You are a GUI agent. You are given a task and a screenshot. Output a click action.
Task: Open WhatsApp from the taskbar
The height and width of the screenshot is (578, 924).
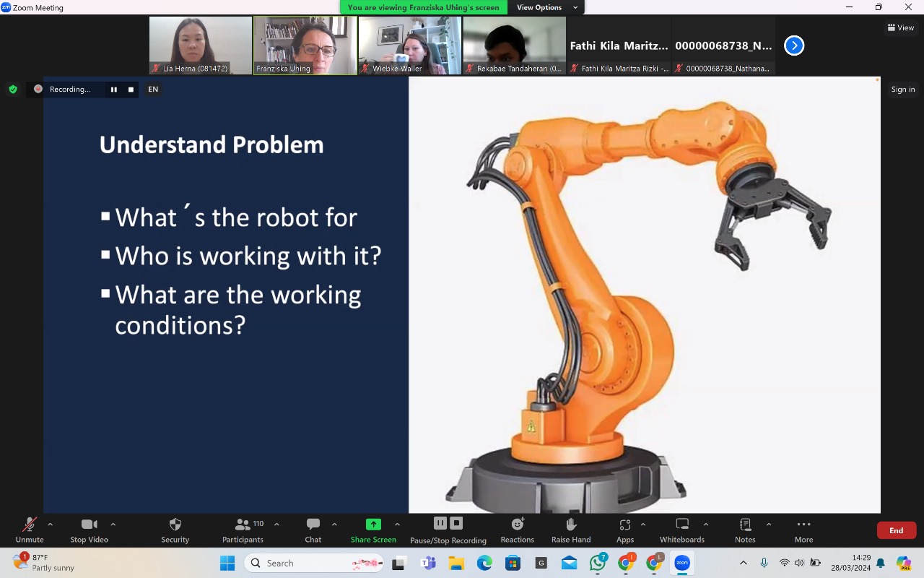click(598, 563)
